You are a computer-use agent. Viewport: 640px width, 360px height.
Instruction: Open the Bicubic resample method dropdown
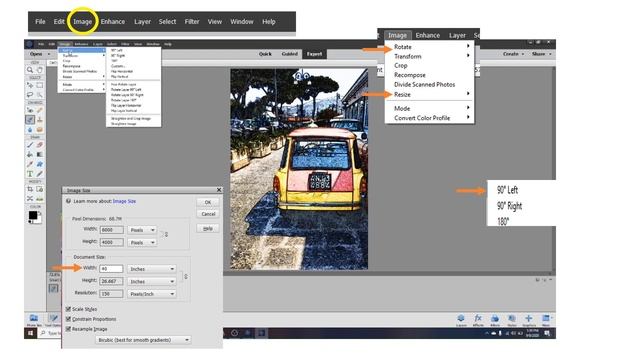[x=143, y=340]
